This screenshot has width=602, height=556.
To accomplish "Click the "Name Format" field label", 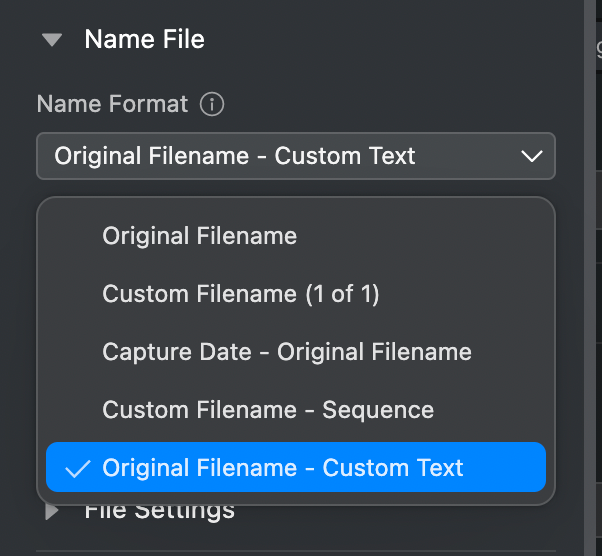I will tap(112, 104).
